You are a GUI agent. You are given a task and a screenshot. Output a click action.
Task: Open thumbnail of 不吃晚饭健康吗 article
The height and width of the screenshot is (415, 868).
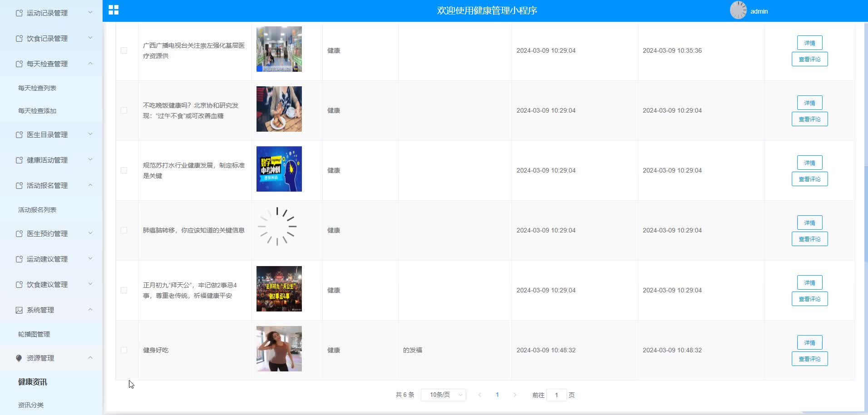(x=279, y=109)
